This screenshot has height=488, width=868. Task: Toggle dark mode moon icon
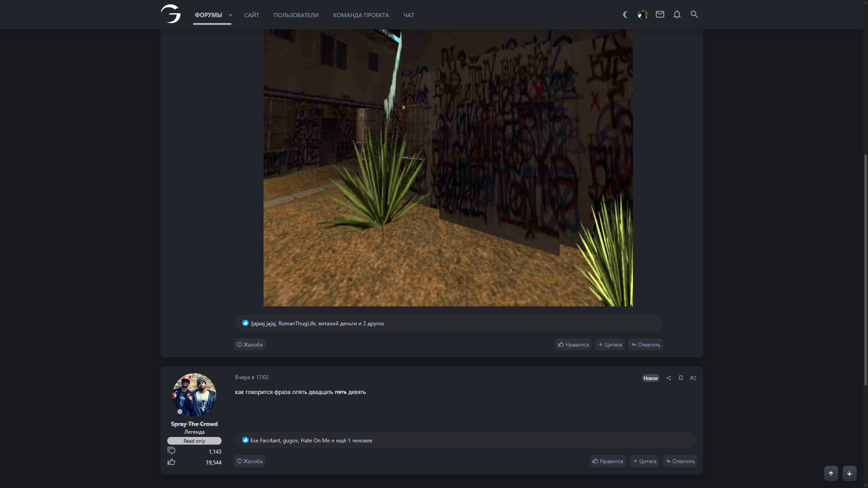point(625,15)
